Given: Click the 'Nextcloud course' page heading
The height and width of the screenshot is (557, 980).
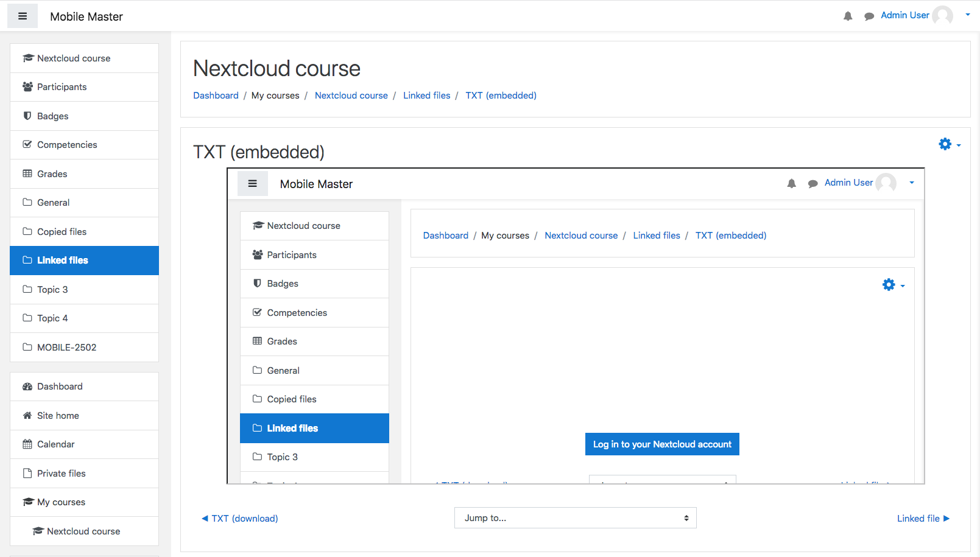Looking at the screenshot, I should [277, 68].
